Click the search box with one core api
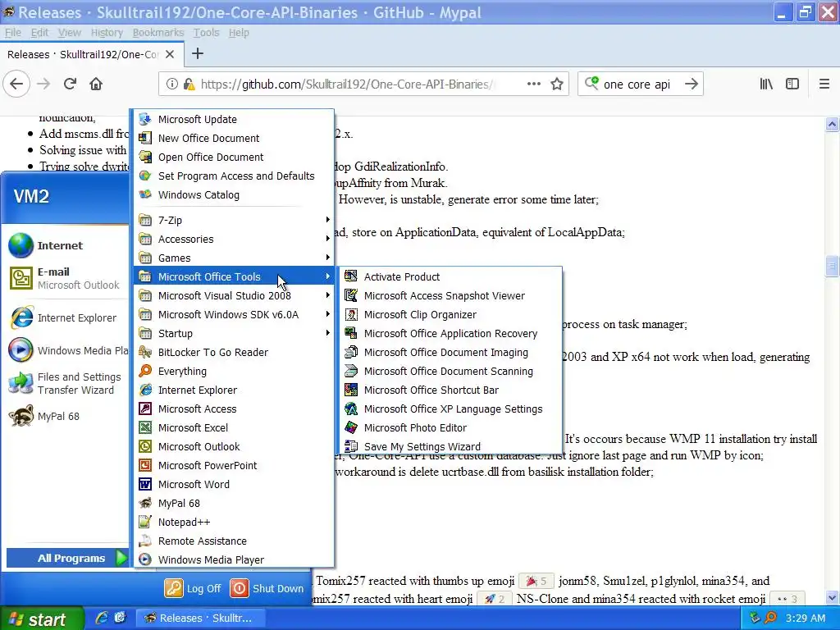This screenshot has height=630, width=840. (x=640, y=84)
